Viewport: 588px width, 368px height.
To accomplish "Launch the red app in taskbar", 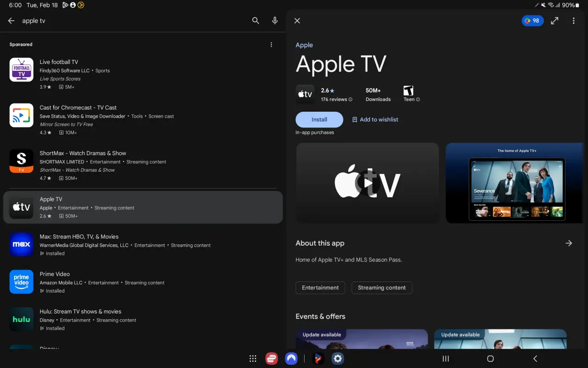I will click(272, 359).
